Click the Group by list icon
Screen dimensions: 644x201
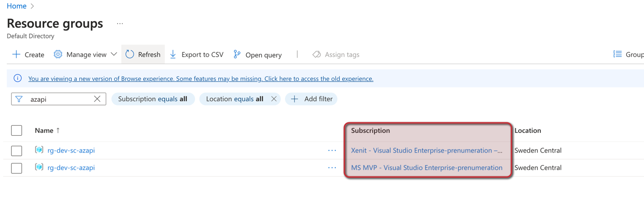click(x=618, y=54)
